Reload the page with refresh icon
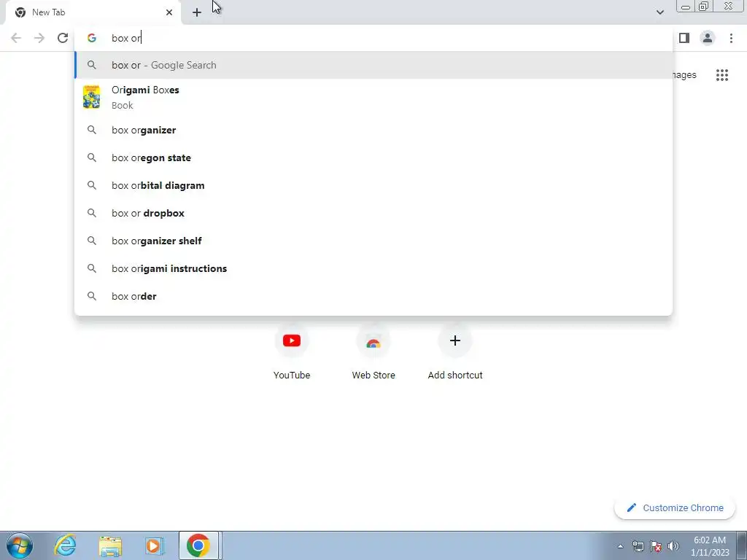The width and height of the screenshot is (747, 560). (x=63, y=38)
